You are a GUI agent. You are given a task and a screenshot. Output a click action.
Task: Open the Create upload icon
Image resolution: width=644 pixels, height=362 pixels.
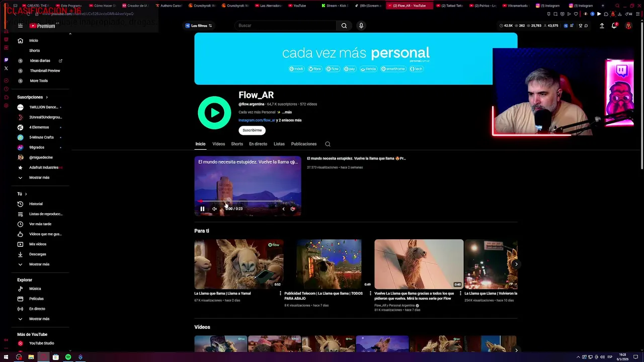point(602,26)
